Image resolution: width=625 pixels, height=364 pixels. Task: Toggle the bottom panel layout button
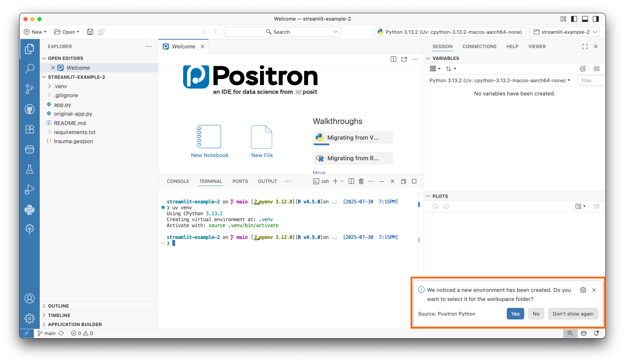point(585,19)
